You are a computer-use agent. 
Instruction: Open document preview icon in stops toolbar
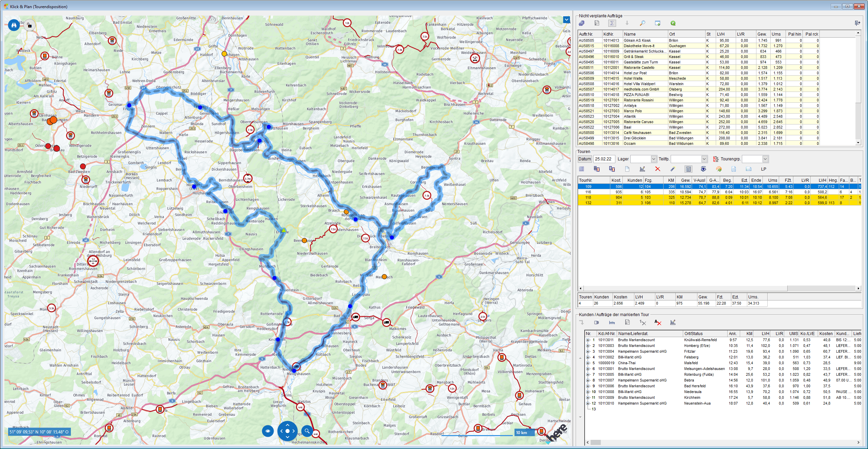627,323
